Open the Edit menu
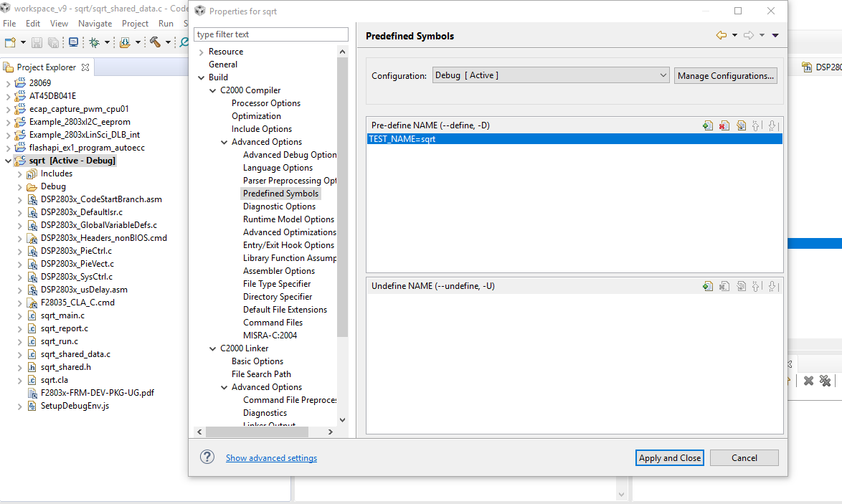842x504 pixels. tap(33, 24)
